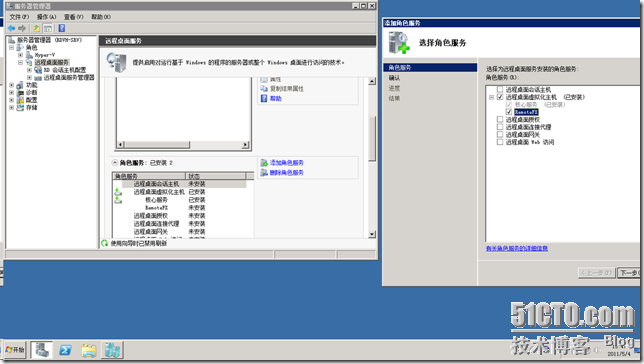This screenshot has width=644, height=364.
Task: Check the 远程桌面 Web 访问 checkbox
Action: point(500,142)
